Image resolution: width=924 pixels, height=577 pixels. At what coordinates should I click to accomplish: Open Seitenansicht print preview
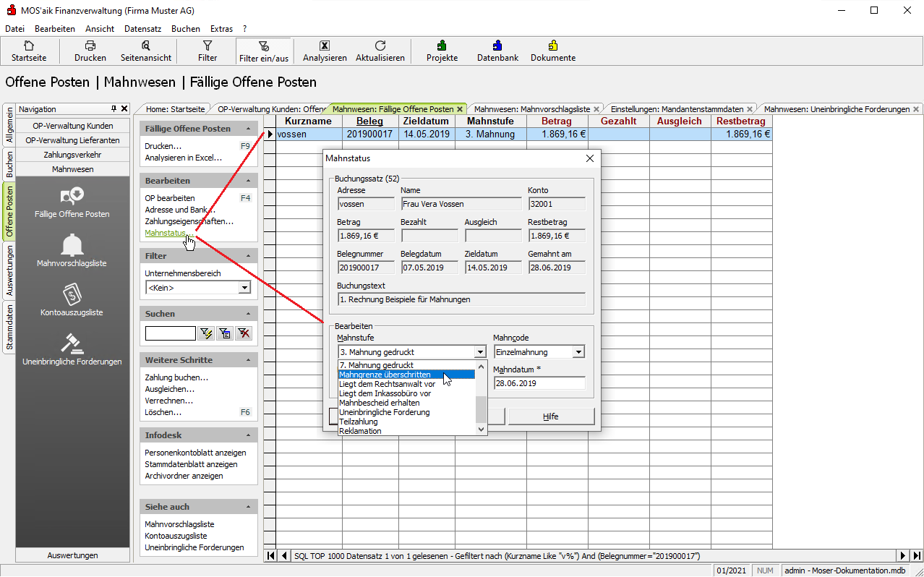coord(146,46)
